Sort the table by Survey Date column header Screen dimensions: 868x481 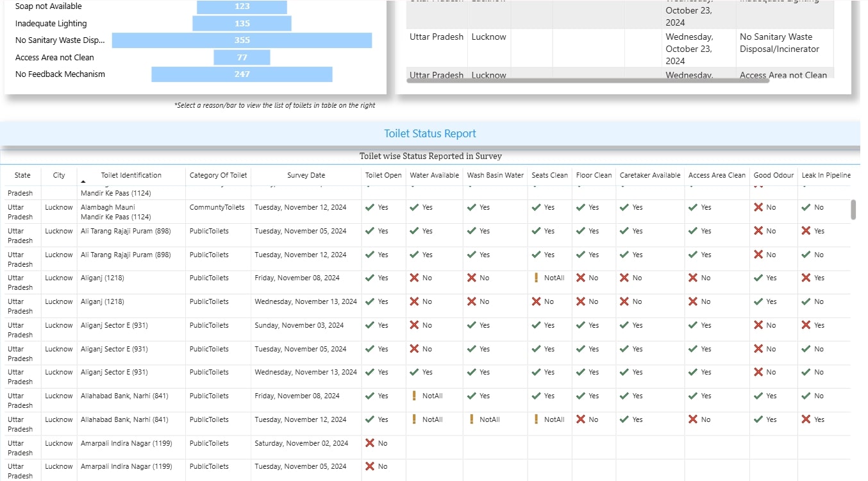[x=306, y=175]
